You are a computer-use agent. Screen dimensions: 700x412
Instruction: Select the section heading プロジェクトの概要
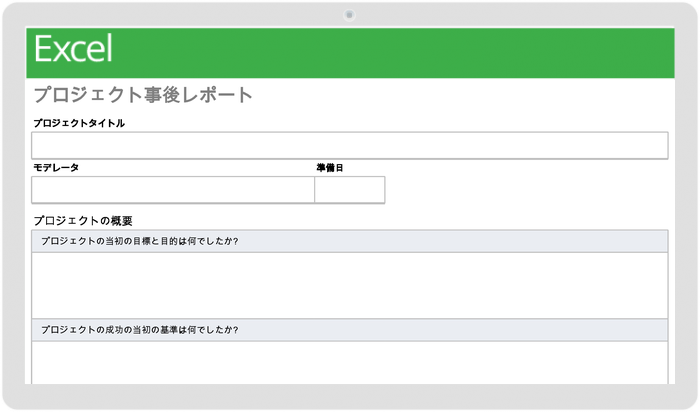pos(83,221)
